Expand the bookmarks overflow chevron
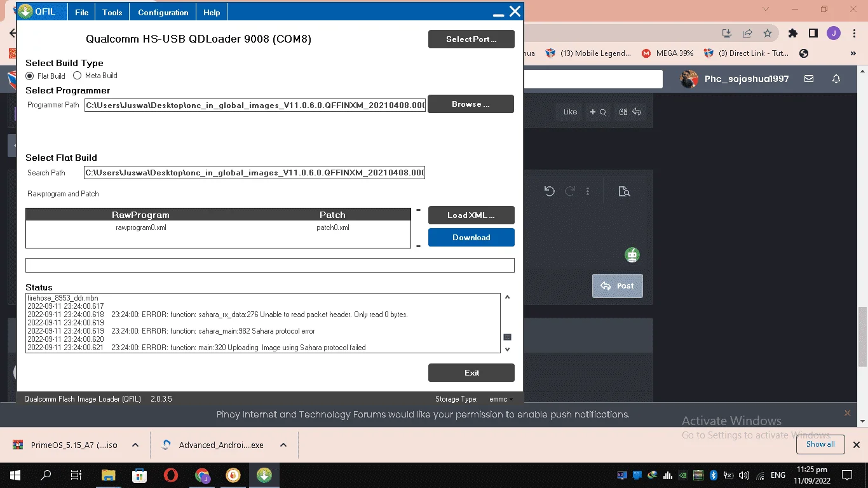Viewport: 868px width, 488px height. click(853, 53)
